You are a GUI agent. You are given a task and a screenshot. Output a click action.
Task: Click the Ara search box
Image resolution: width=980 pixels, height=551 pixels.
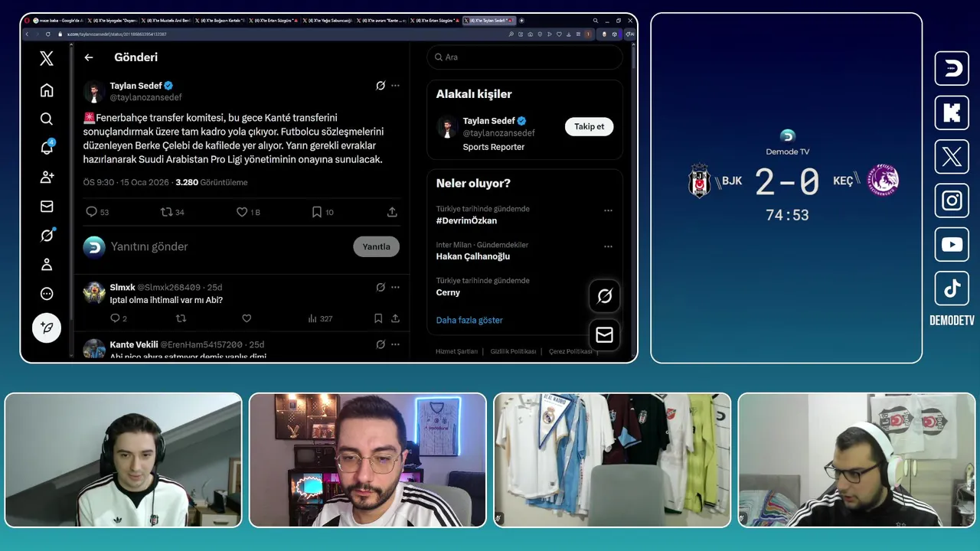pyautogui.click(x=524, y=57)
